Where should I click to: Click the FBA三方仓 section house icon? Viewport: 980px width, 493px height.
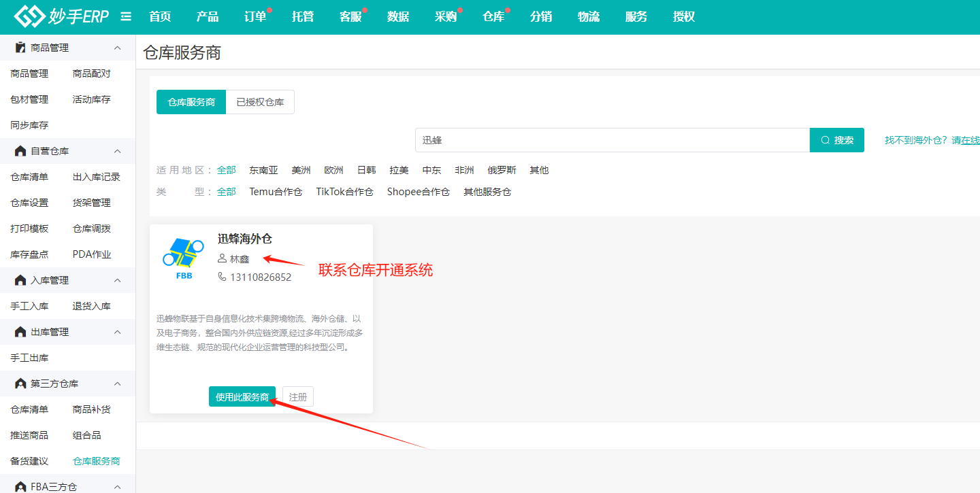20,487
